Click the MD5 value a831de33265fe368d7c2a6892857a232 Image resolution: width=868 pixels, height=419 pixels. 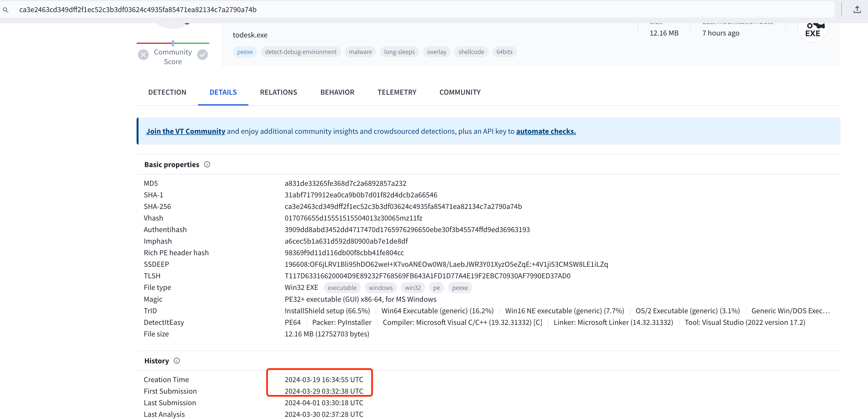coord(345,183)
